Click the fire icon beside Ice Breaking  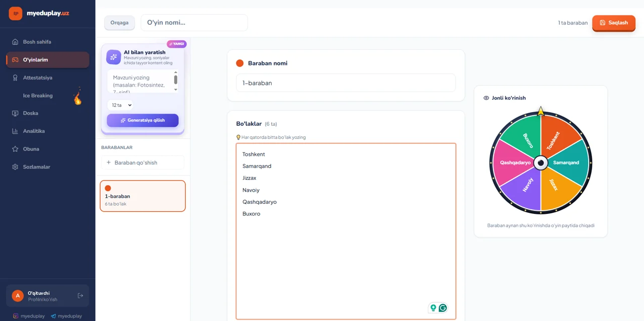tap(77, 97)
